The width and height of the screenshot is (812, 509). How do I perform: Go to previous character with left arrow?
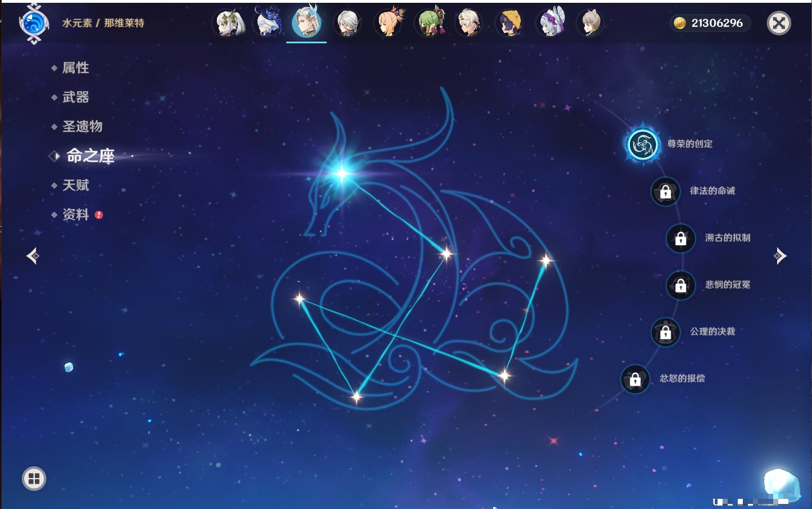tap(33, 256)
